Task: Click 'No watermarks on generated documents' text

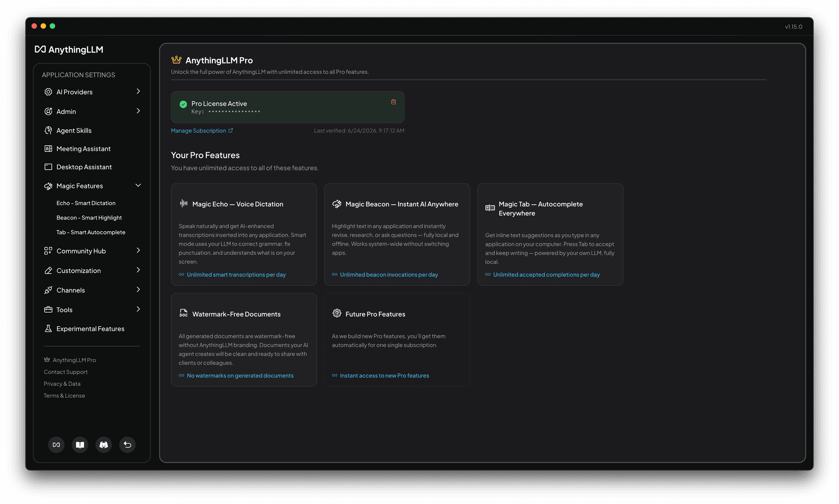Action: pos(240,375)
